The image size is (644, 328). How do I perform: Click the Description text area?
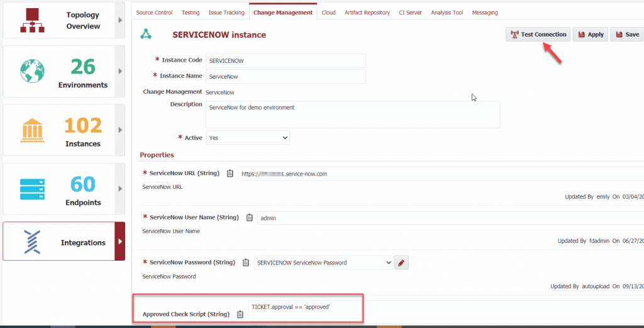352,114
